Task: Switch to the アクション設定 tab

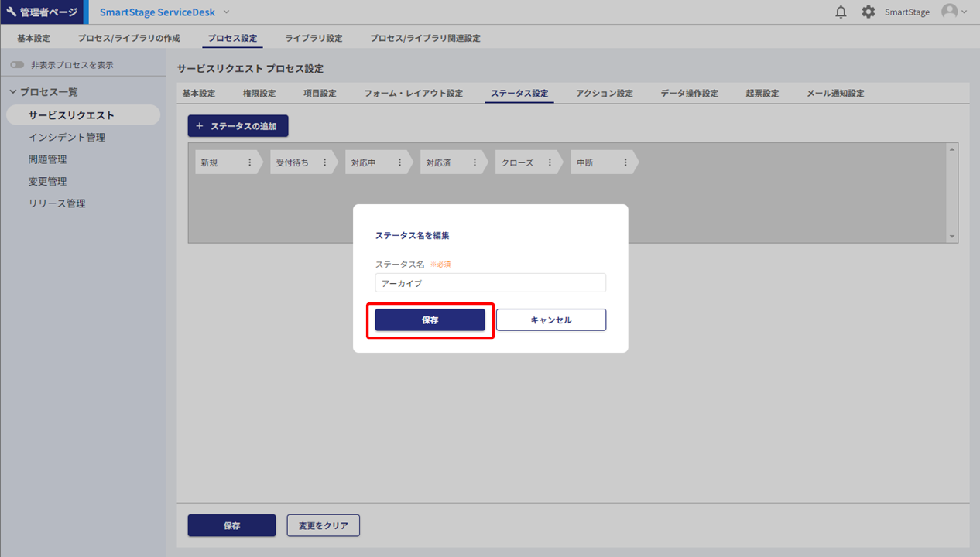Action: click(x=604, y=94)
